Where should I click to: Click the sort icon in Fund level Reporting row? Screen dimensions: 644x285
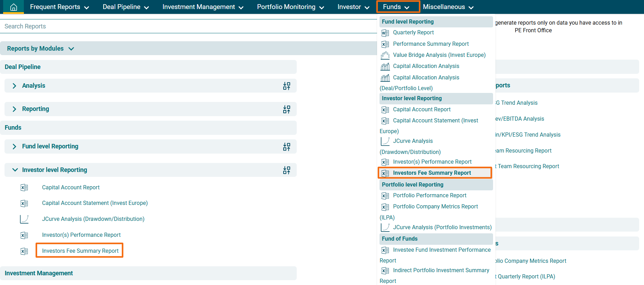286,147
